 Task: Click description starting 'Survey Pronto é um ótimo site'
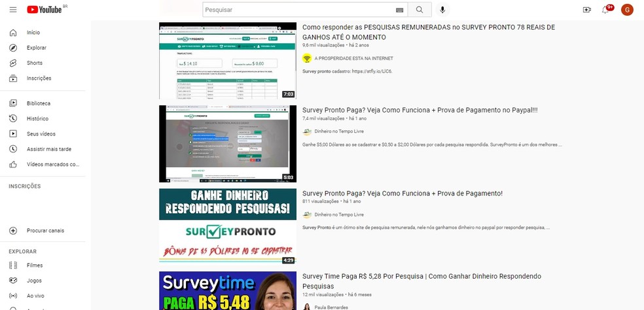click(426, 228)
